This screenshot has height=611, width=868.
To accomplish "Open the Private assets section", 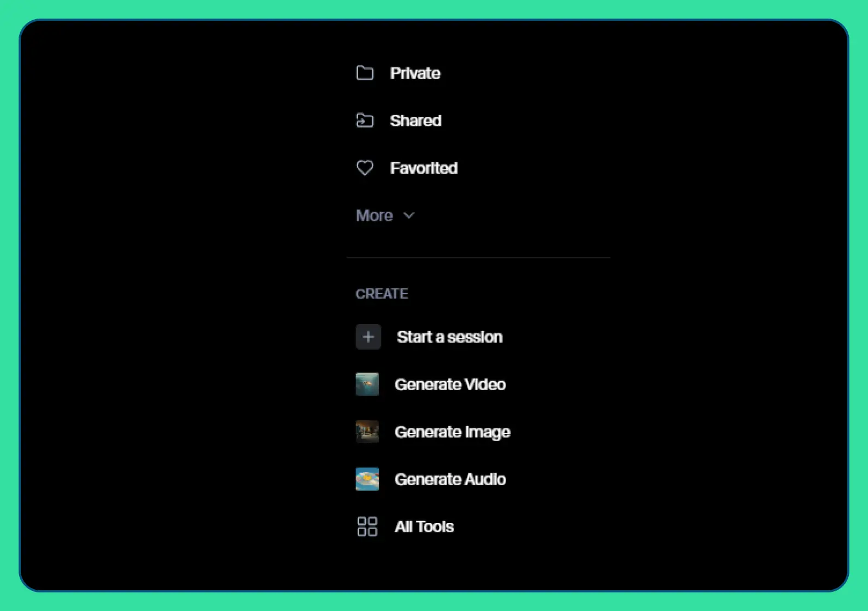I will (415, 73).
